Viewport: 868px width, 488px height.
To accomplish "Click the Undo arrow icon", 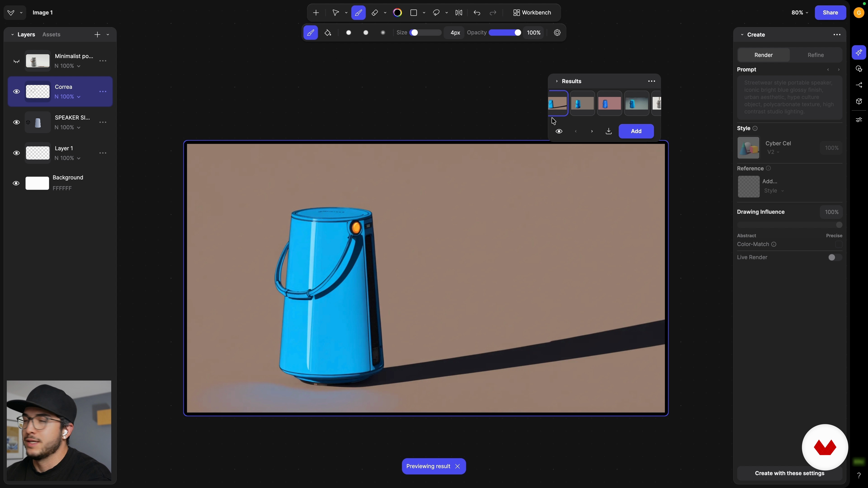I will coord(477,13).
